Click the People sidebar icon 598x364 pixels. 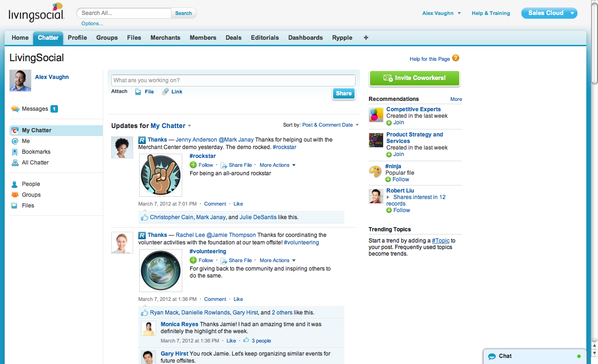tap(15, 184)
